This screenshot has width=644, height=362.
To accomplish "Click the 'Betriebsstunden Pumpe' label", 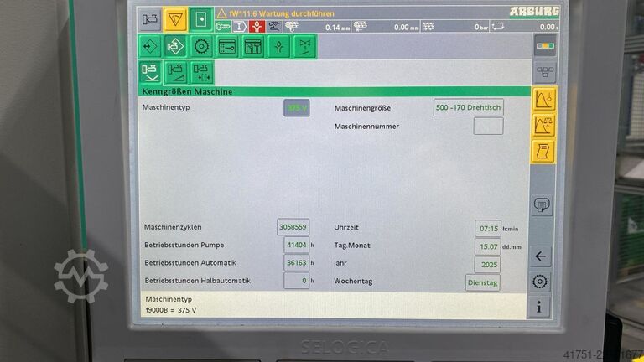I will pyautogui.click(x=184, y=245).
